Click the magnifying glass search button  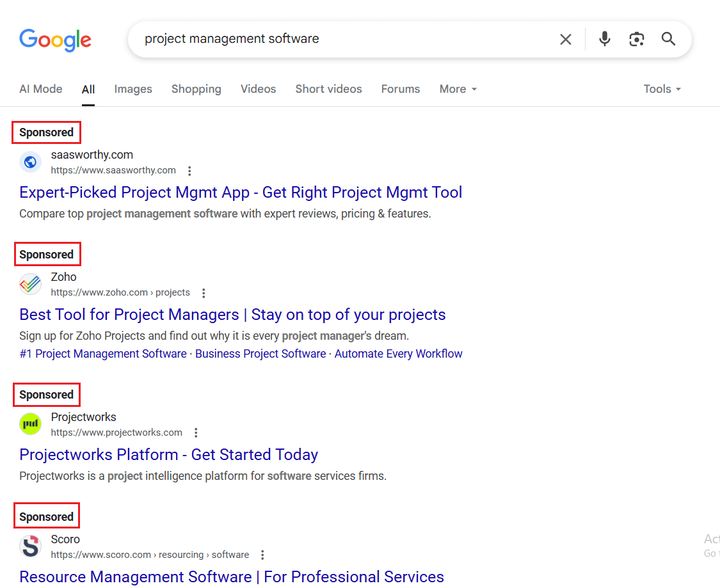668,40
